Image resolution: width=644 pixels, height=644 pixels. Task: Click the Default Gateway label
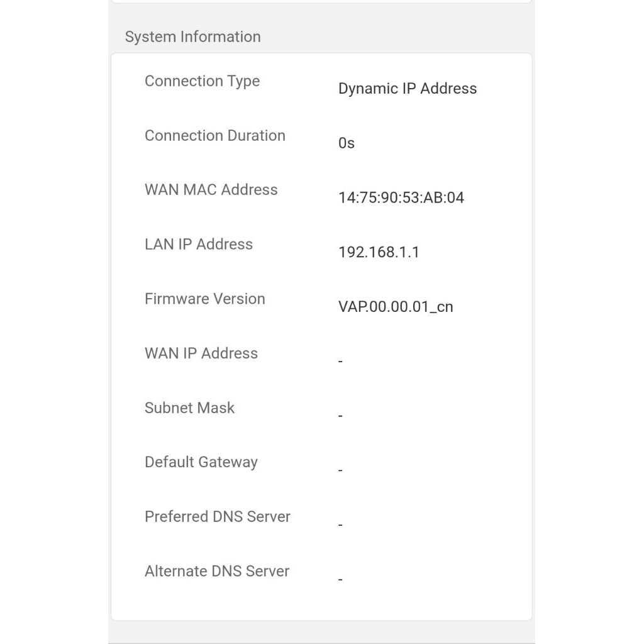coord(201,462)
